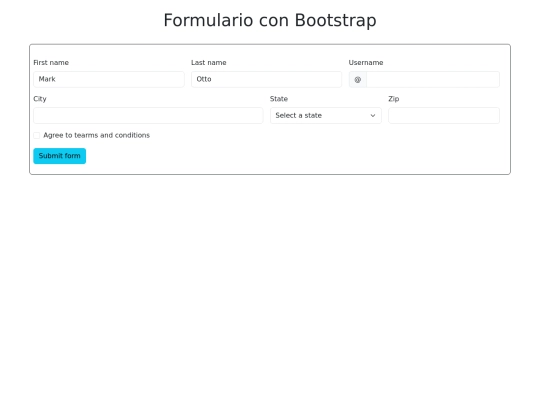Click the Username label
The height and width of the screenshot is (405, 540).
tap(366, 63)
